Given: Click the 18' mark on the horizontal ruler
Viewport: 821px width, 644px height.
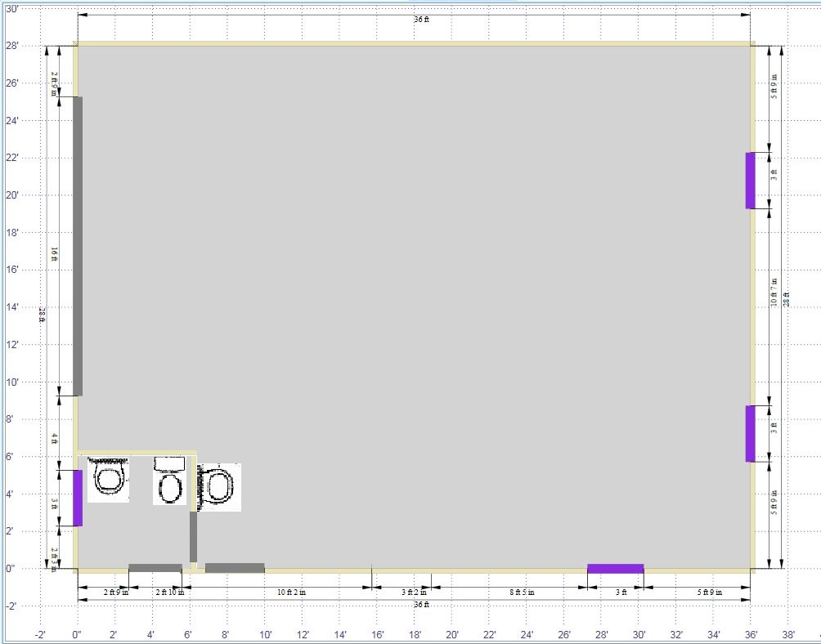Looking at the screenshot, I should (x=415, y=634).
